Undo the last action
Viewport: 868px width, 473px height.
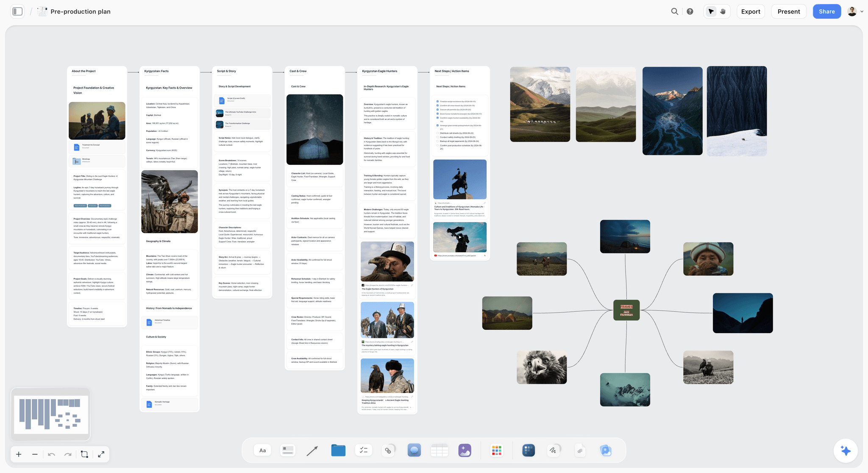51,454
